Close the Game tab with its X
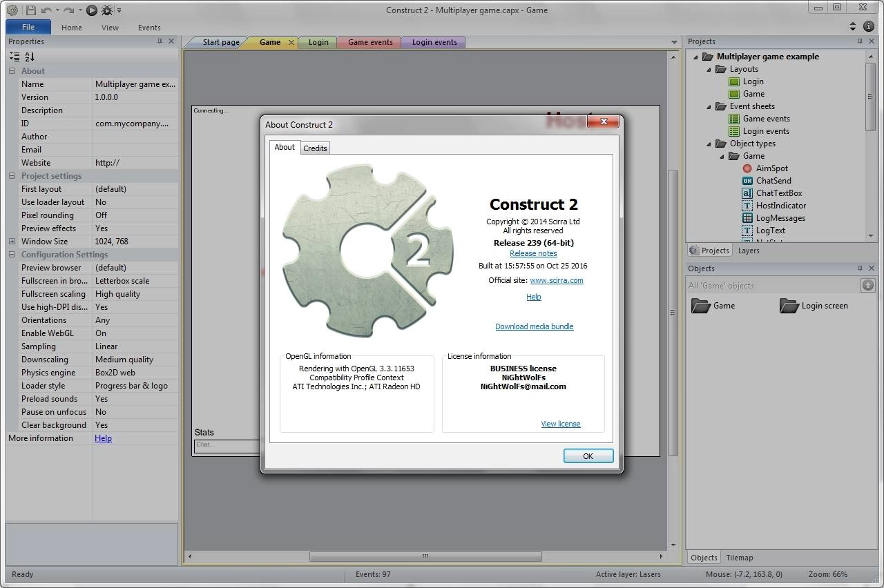884x588 pixels. click(291, 42)
